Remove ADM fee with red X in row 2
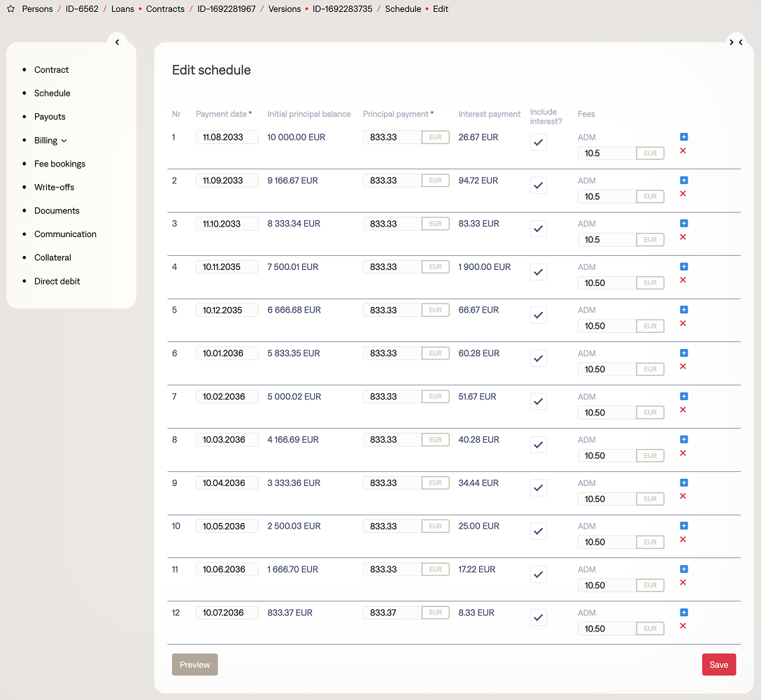The image size is (761, 700). [683, 194]
